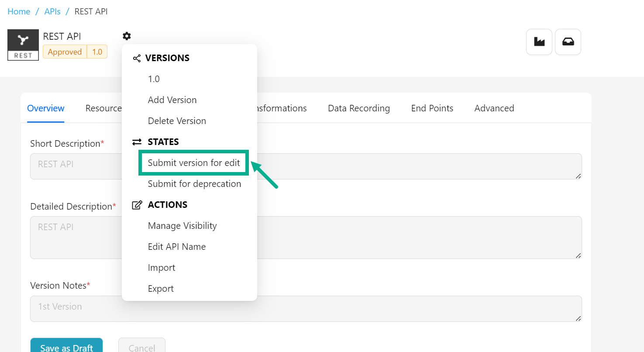Select version 1.0 from the menu
644x352 pixels.
154,79
